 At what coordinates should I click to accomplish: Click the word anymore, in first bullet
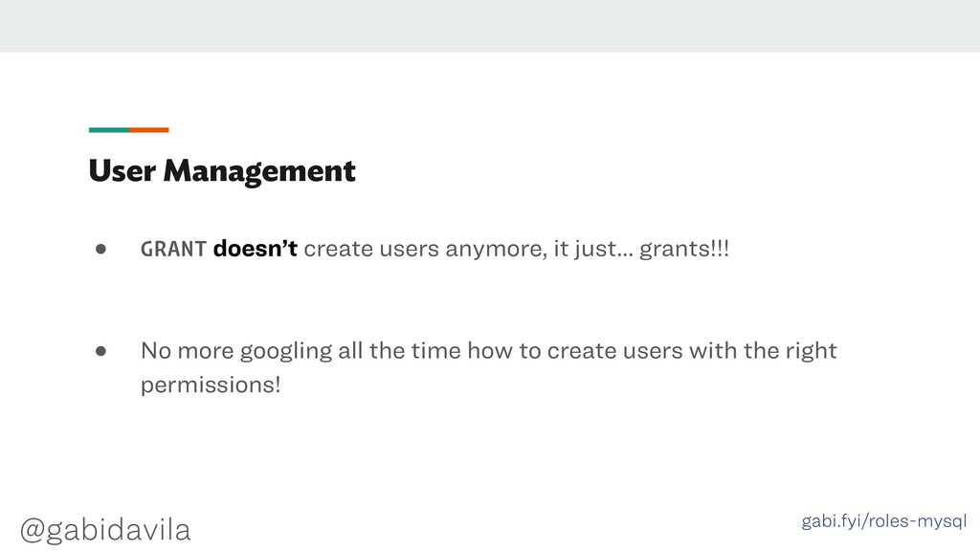[497, 250]
